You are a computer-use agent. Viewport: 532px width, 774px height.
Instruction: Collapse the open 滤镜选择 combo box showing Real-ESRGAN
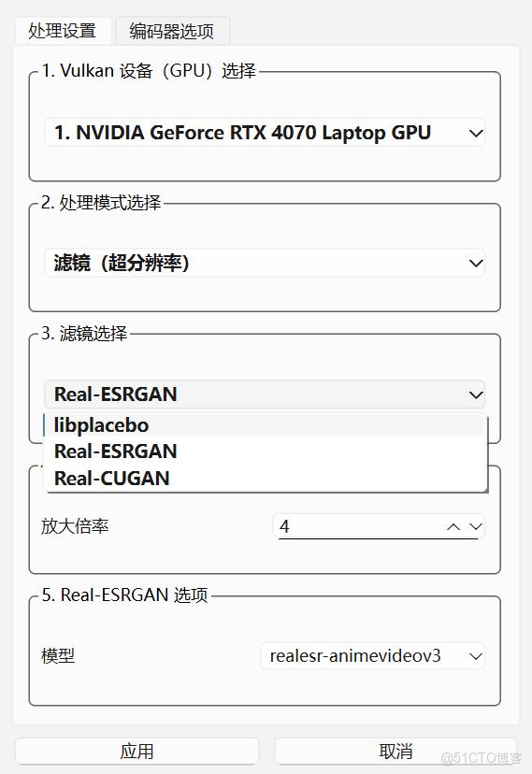point(265,394)
